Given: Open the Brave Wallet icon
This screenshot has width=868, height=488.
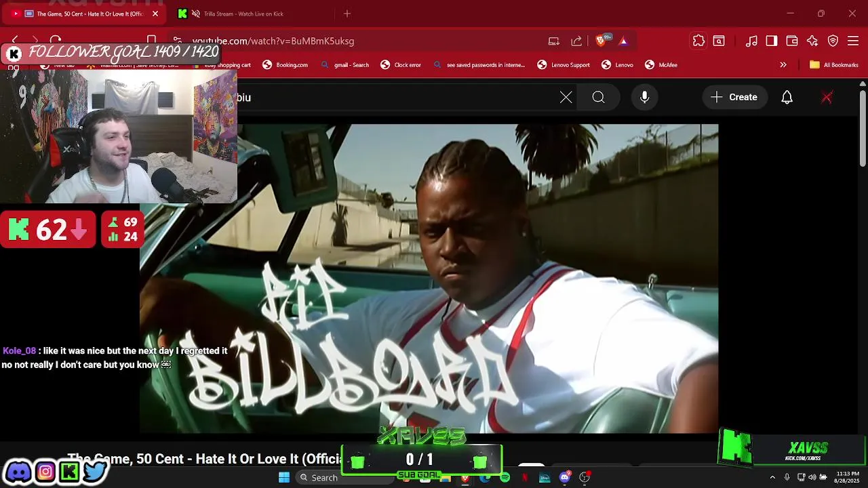Looking at the screenshot, I should point(792,41).
